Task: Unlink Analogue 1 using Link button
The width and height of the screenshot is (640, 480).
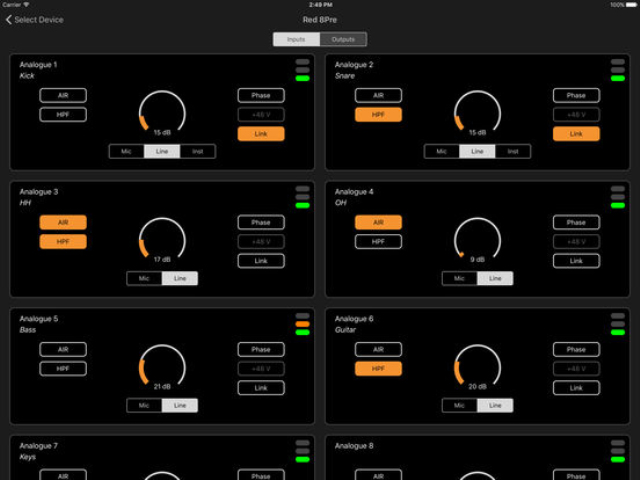Action: [261, 134]
